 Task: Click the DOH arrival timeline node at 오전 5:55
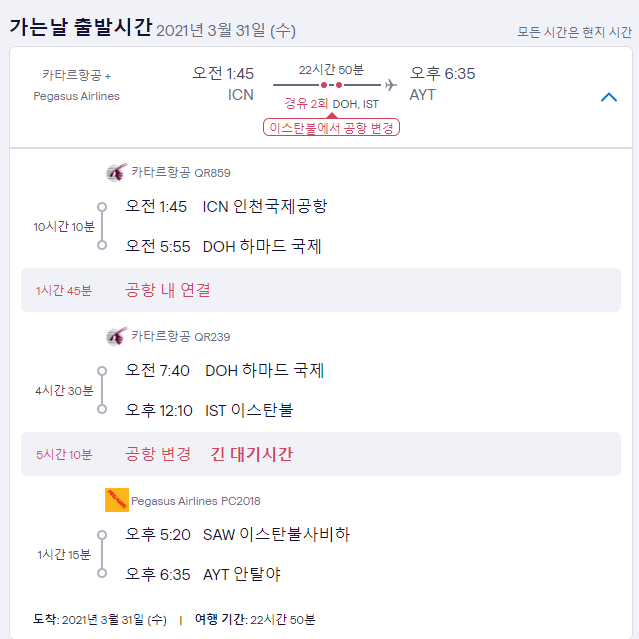coord(102,245)
